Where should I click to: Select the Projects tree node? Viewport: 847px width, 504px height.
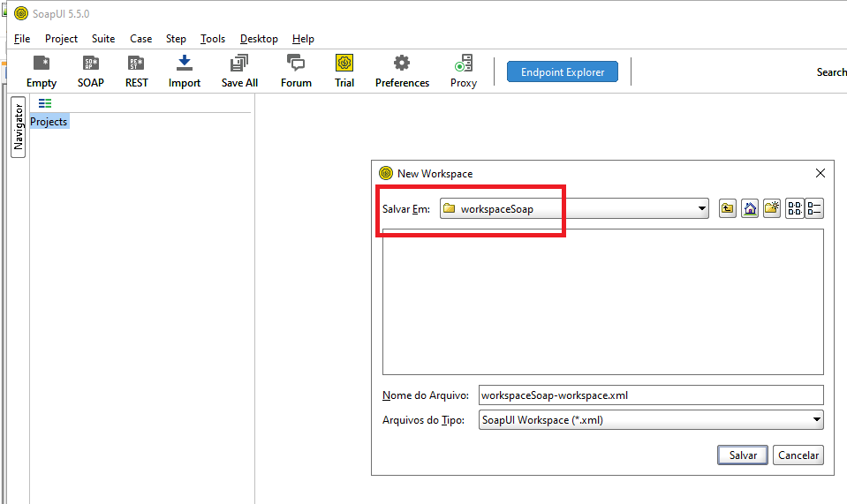coord(49,122)
